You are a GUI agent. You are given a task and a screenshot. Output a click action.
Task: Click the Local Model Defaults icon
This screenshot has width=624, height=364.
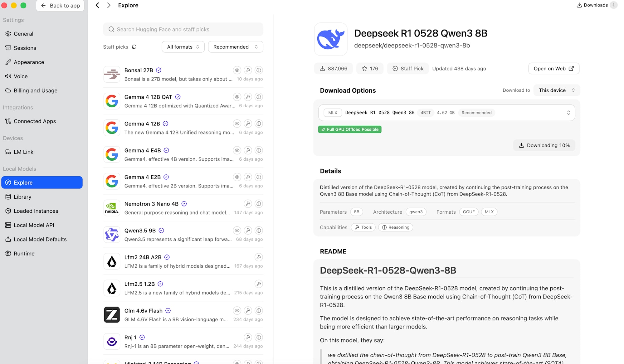click(8, 239)
